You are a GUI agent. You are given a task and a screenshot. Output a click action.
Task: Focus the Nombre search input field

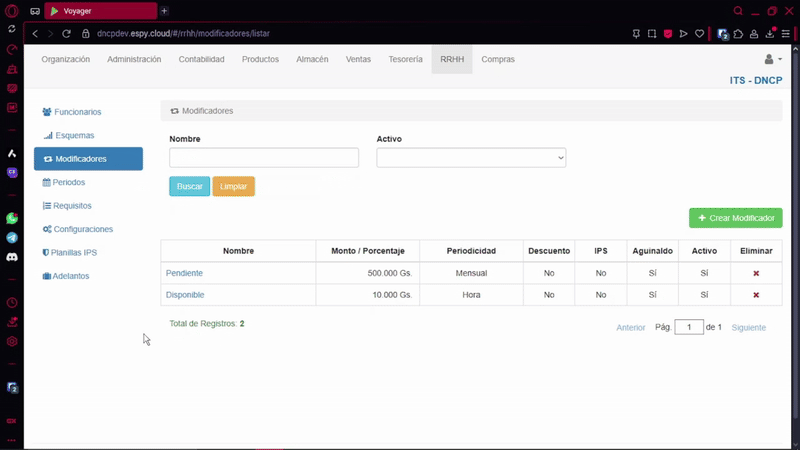coord(264,158)
